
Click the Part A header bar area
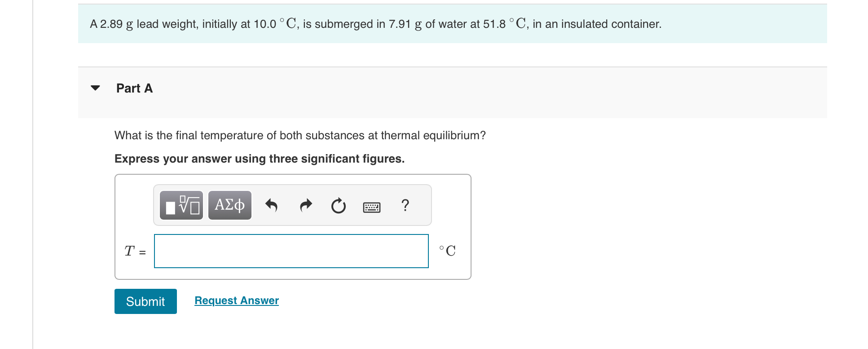(449, 92)
